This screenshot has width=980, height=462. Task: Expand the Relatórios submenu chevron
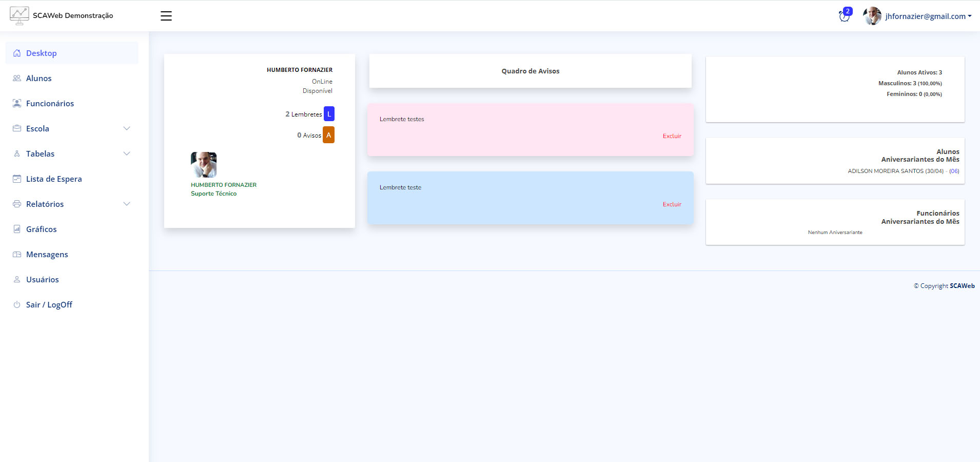point(127,204)
